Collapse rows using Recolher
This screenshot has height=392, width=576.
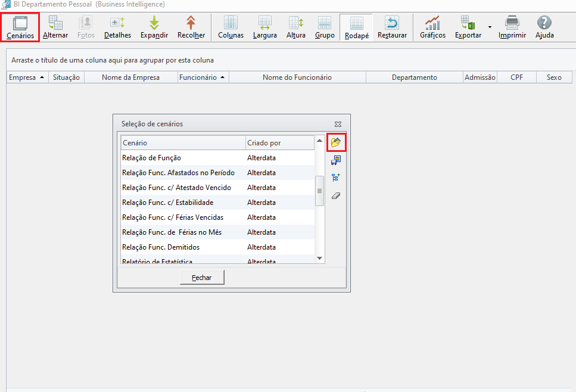coord(191,27)
